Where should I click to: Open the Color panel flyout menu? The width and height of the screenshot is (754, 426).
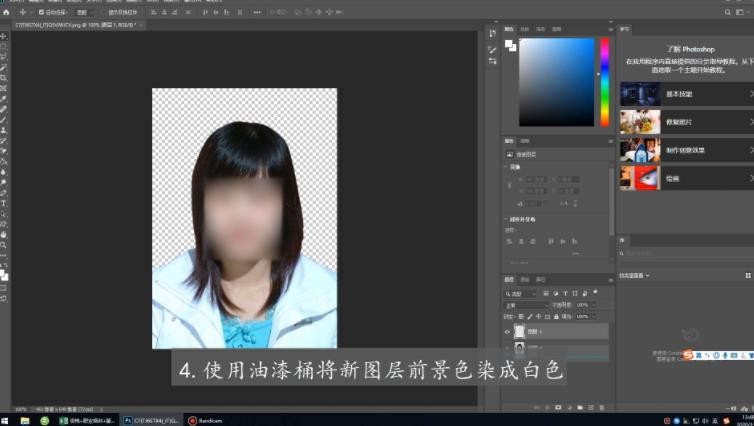(611, 29)
